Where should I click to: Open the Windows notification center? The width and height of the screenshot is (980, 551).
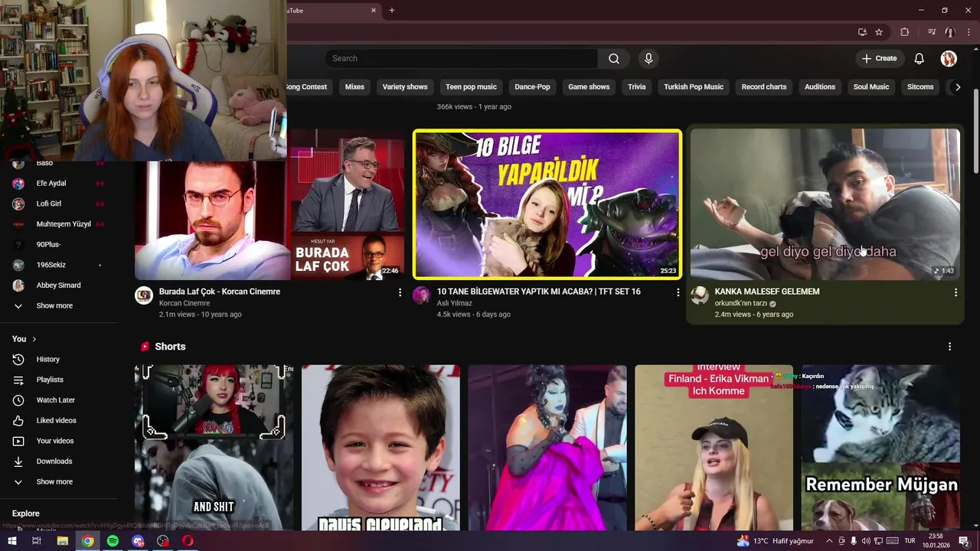965,541
